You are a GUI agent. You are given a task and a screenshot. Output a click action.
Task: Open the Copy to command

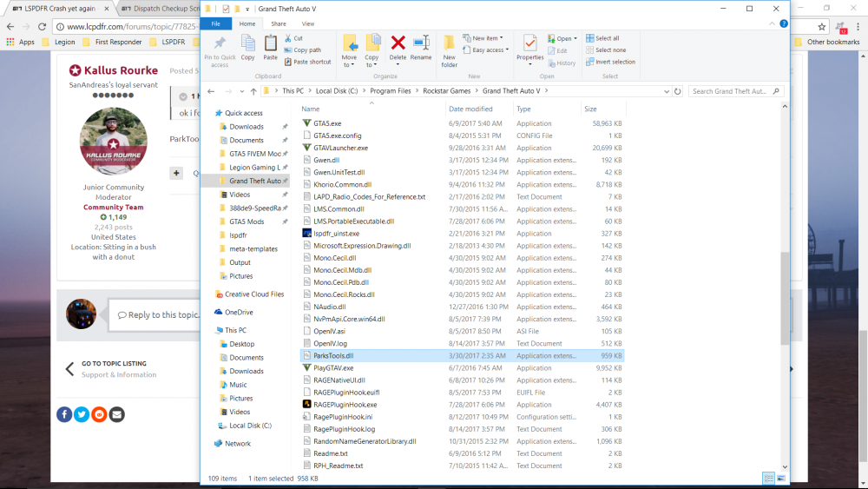[x=372, y=50]
